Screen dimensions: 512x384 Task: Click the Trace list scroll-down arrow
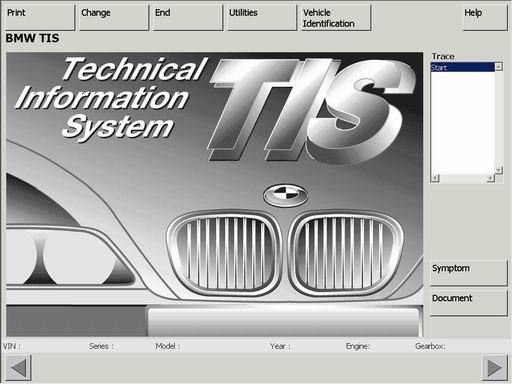tap(498, 170)
